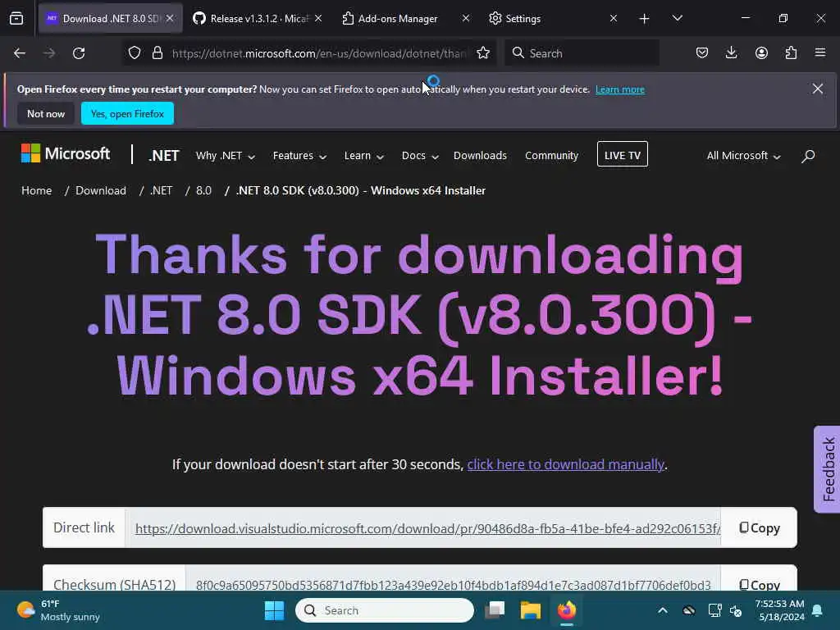
Task: Close the Download .NET 8.0 SDK tab
Action: point(170,18)
